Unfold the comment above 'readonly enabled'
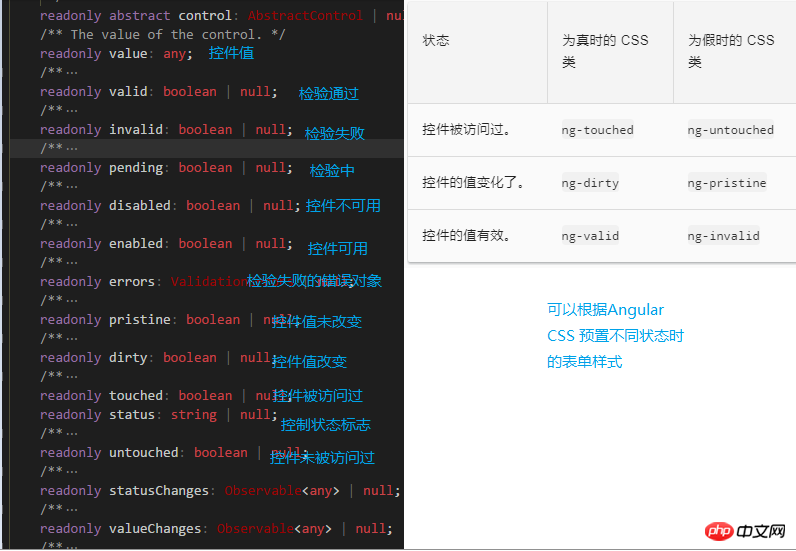The width and height of the screenshot is (796, 551). tap(72, 224)
